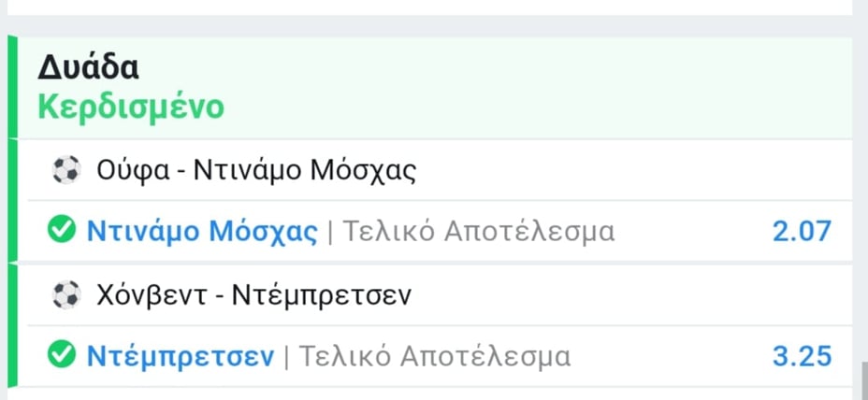This screenshot has width=868, height=400.
Task: Click the dark scrollbar thumb at the right edge
Action: pyautogui.click(x=862, y=381)
